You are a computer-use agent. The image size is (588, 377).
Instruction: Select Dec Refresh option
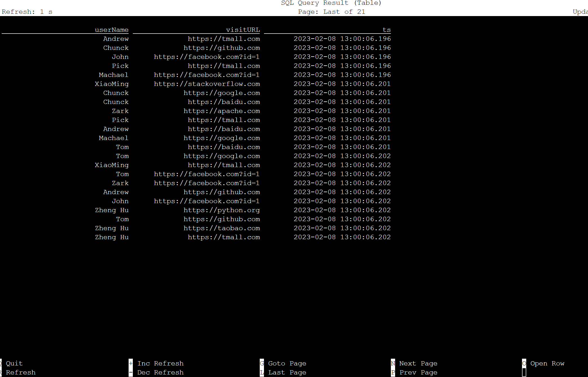pyautogui.click(x=160, y=372)
